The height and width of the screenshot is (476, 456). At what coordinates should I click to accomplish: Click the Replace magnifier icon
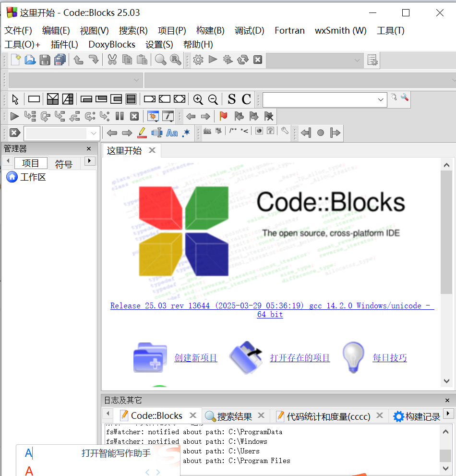[175, 60]
